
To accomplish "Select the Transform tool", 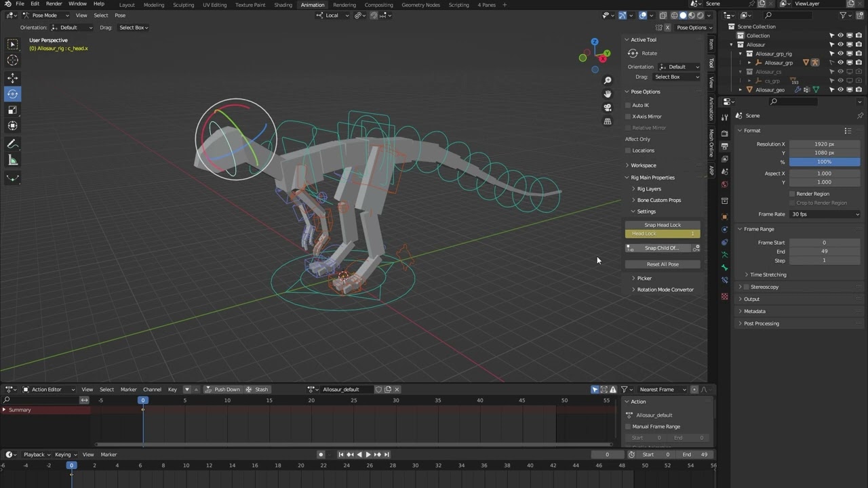I will pyautogui.click(x=12, y=125).
